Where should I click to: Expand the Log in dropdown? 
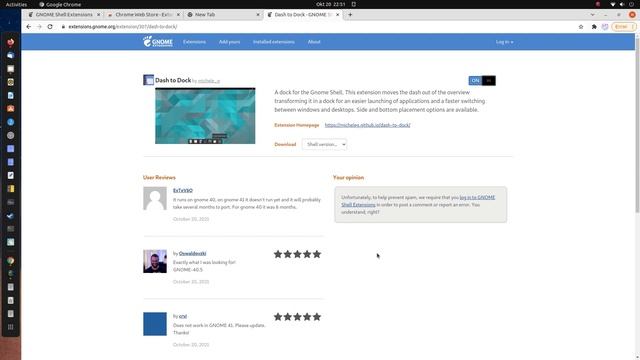pos(504,42)
